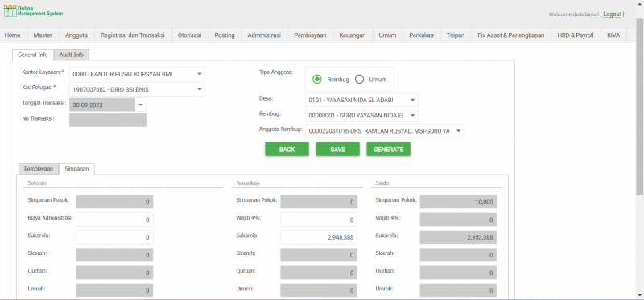
Task: Click the BMI Online Management System logo
Action: [33, 11]
